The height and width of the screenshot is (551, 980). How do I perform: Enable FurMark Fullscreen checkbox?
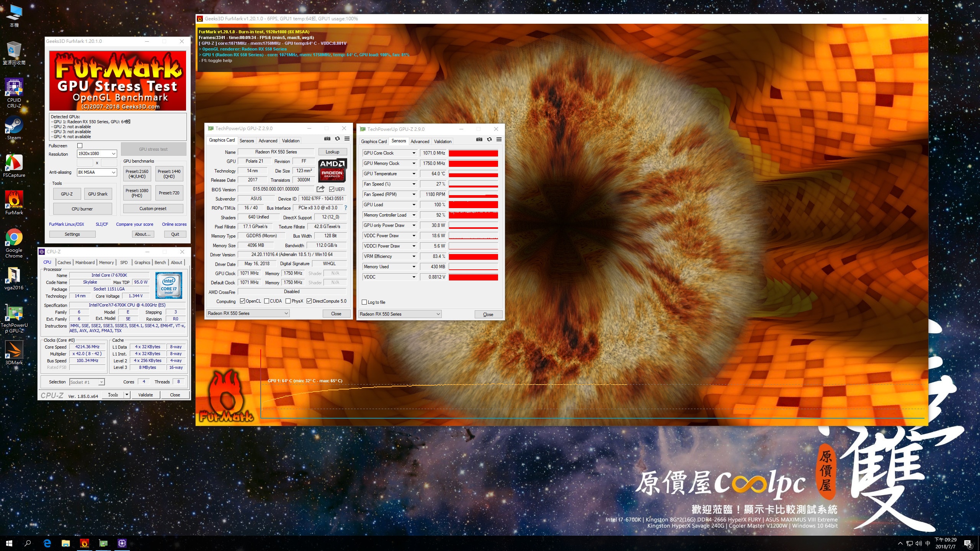point(80,146)
